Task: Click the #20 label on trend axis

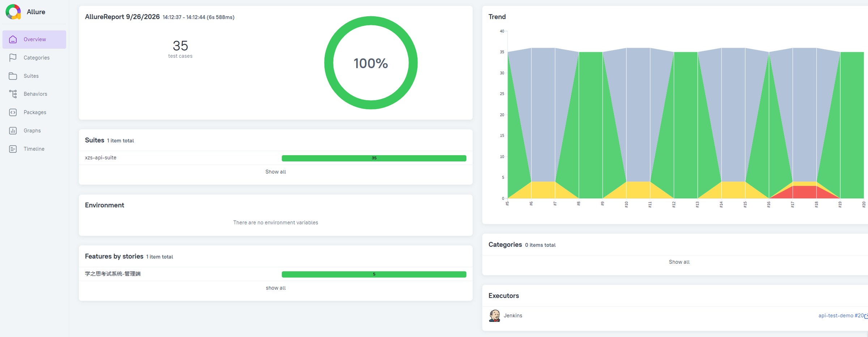Action: 864,204
